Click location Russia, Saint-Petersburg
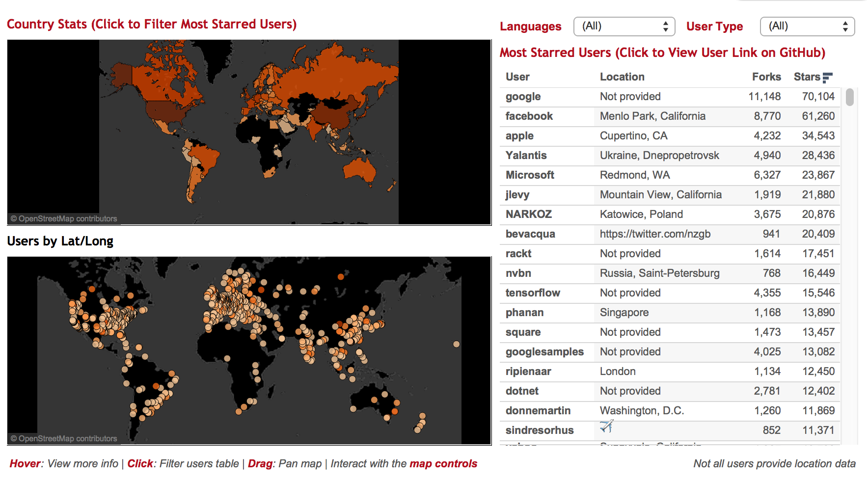The image size is (868, 483). pos(659,273)
